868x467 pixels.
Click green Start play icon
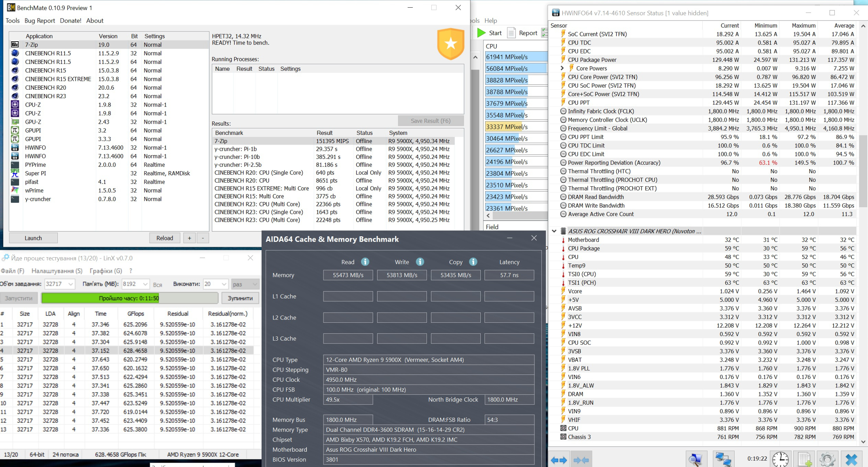click(x=482, y=33)
